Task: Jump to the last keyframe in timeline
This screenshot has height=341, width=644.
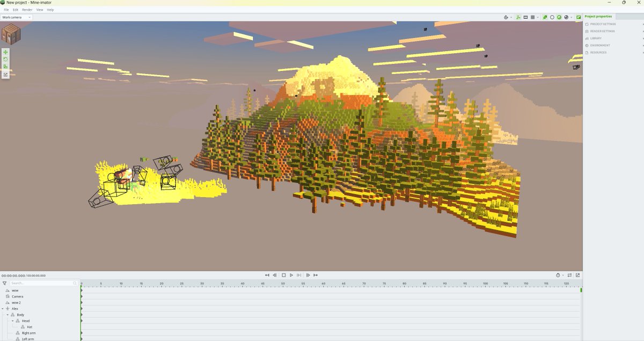Action: point(316,275)
